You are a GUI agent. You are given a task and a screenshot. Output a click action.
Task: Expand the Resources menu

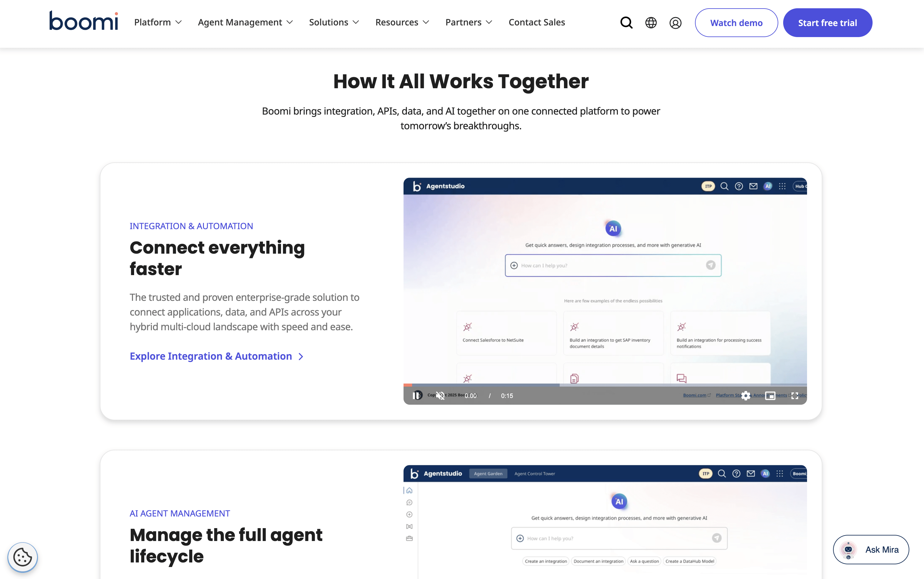point(402,22)
